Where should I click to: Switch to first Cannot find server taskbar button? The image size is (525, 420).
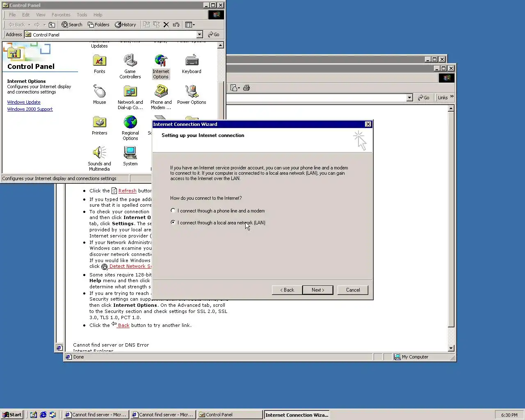96,415
